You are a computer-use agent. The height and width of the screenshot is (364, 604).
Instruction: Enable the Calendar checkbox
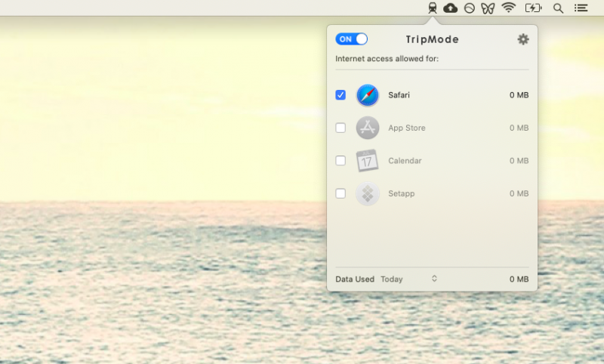coord(341,161)
